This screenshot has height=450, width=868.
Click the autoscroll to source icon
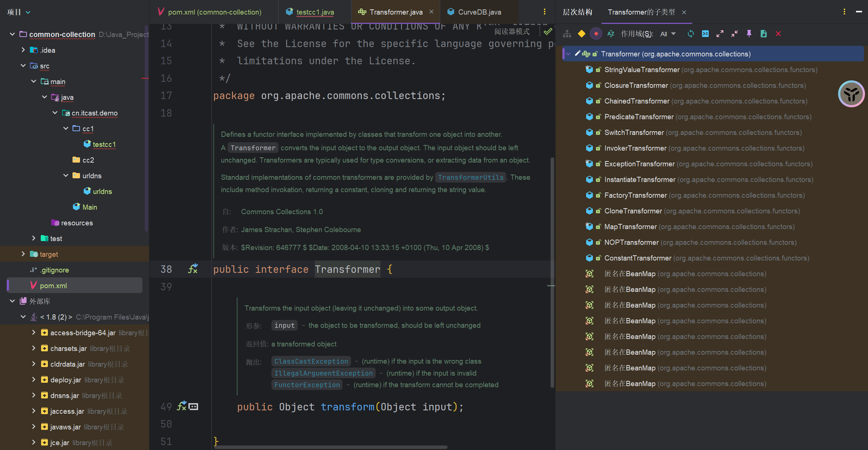coord(705,34)
